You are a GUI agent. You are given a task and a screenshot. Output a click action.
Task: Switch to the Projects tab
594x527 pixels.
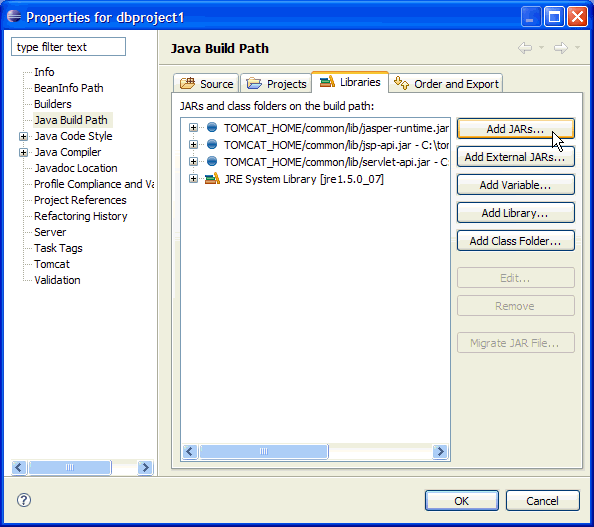(x=276, y=83)
